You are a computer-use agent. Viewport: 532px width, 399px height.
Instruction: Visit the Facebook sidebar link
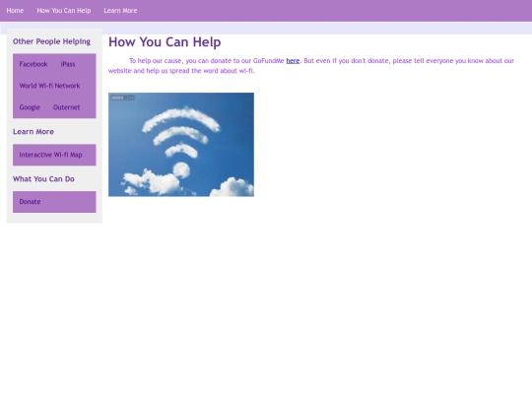click(33, 64)
